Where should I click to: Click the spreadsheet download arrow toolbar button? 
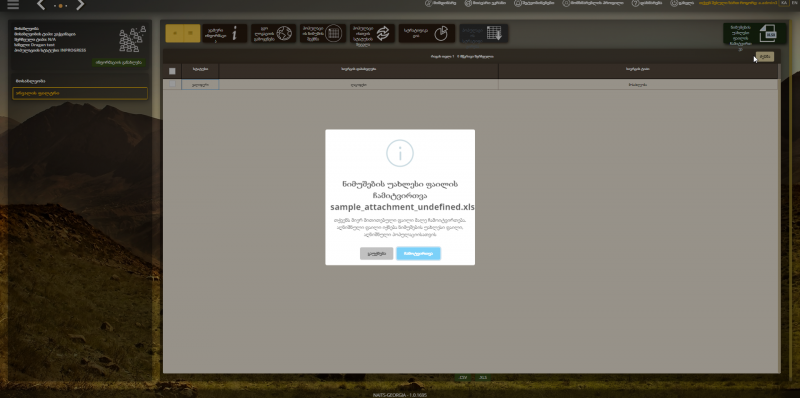[483, 33]
